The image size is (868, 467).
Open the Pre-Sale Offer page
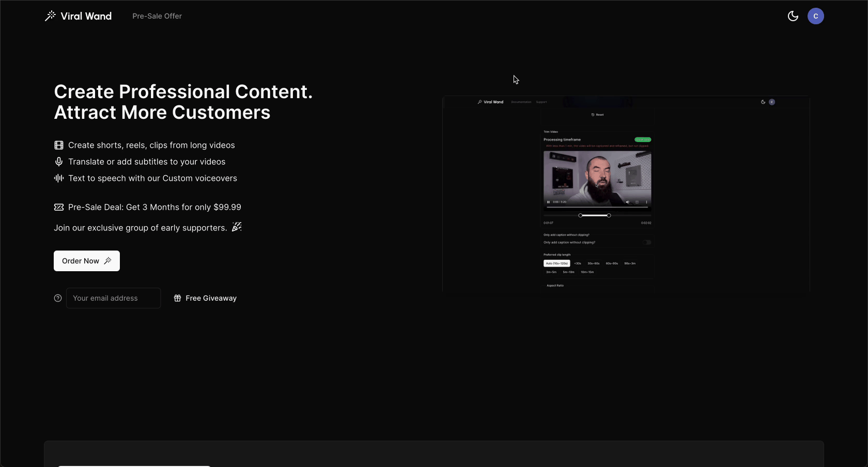click(157, 16)
